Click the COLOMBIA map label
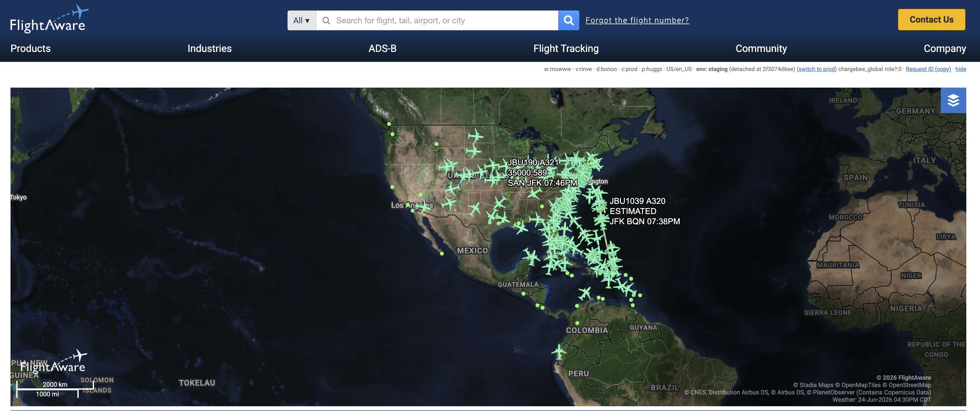The width and height of the screenshot is (980, 411). pyautogui.click(x=587, y=330)
